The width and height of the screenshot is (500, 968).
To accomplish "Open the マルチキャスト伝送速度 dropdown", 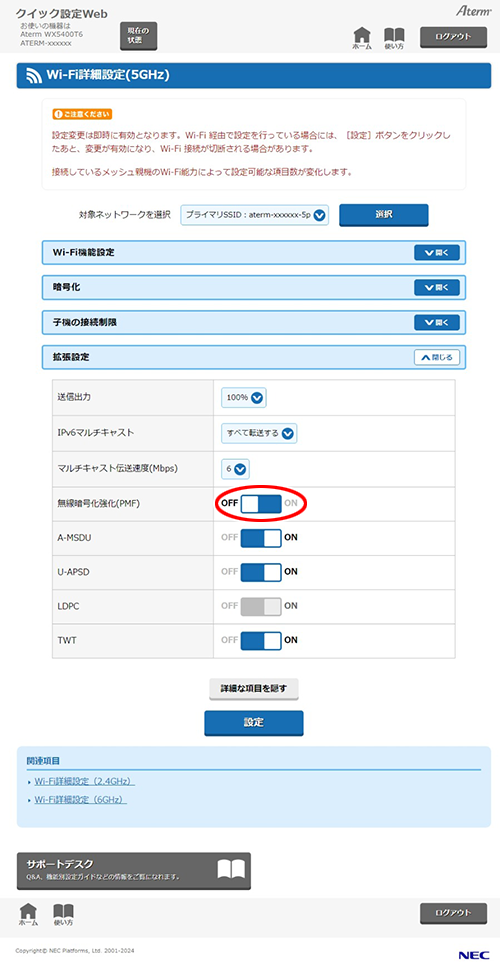I will 236,469.
